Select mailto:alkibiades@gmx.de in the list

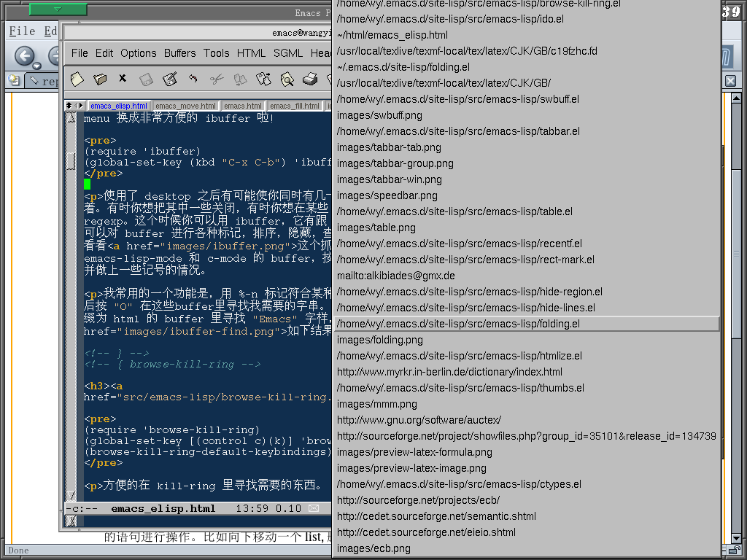point(395,276)
